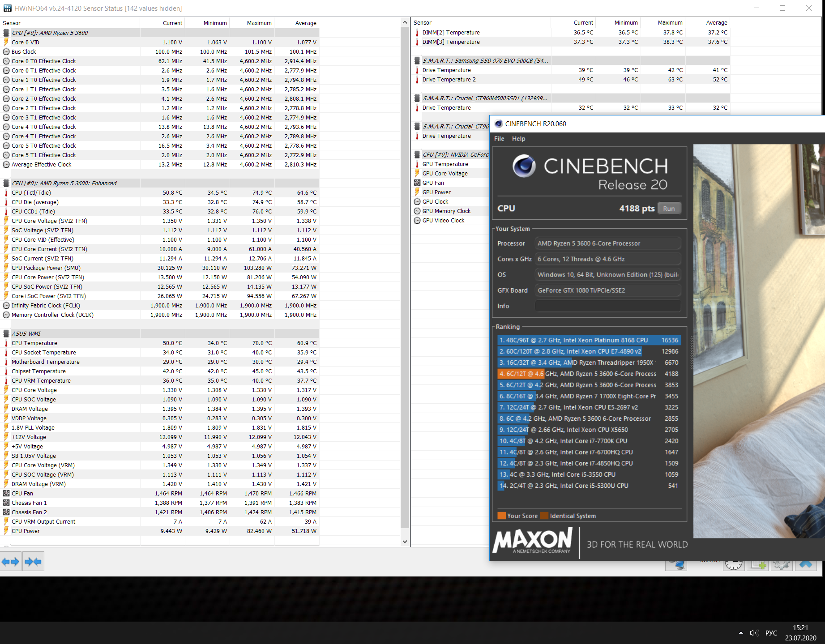The height and width of the screenshot is (644, 825).
Task: Click the chip icon beside ASUS WMI
Action: coord(6,334)
